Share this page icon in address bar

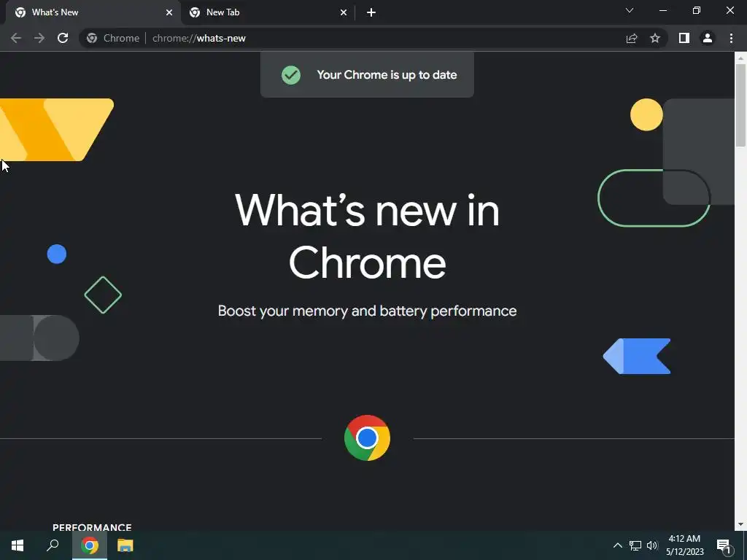point(632,38)
